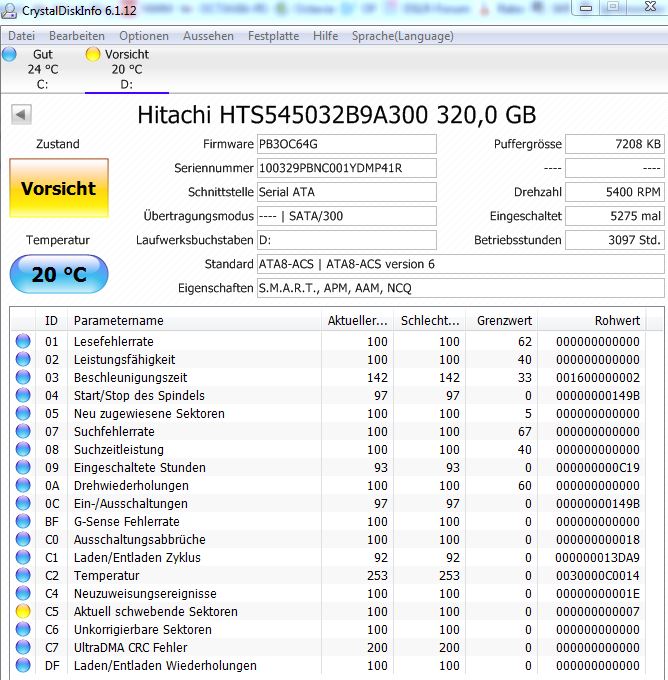Click the previous disk arrow button
Screen dimensions: 668x680
click(x=21, y=115)
